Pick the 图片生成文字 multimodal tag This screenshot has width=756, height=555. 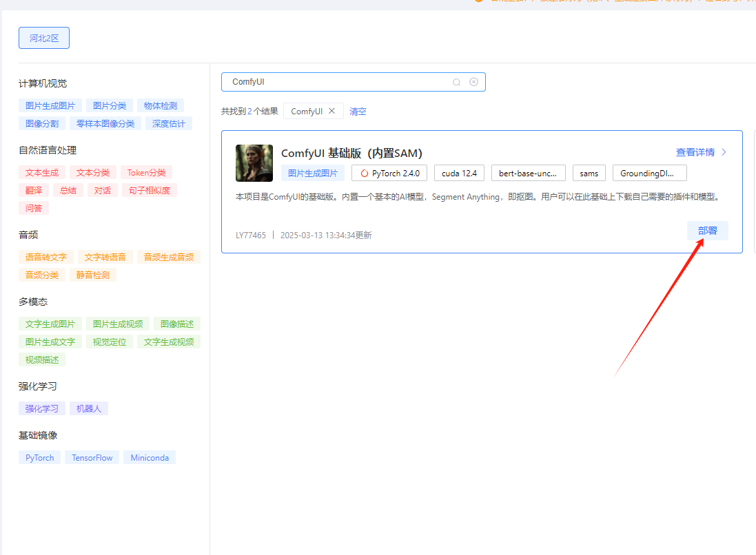click(x=50, y=342)
